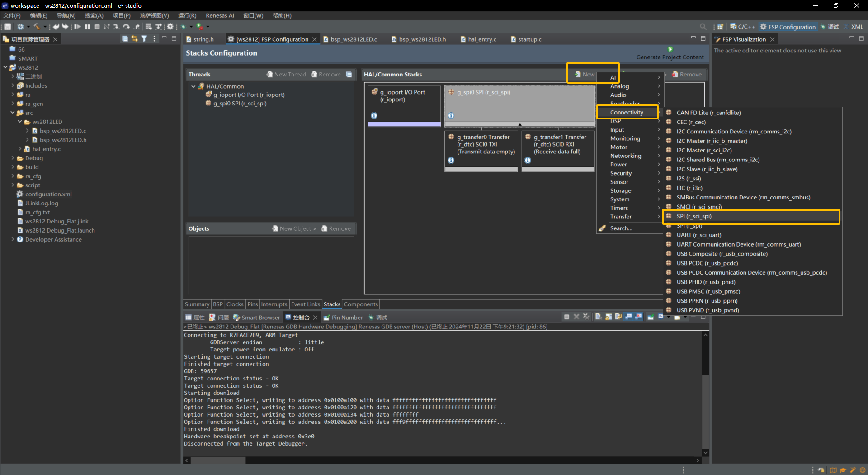Toggle Pin Console button

[x=651, y=317]
